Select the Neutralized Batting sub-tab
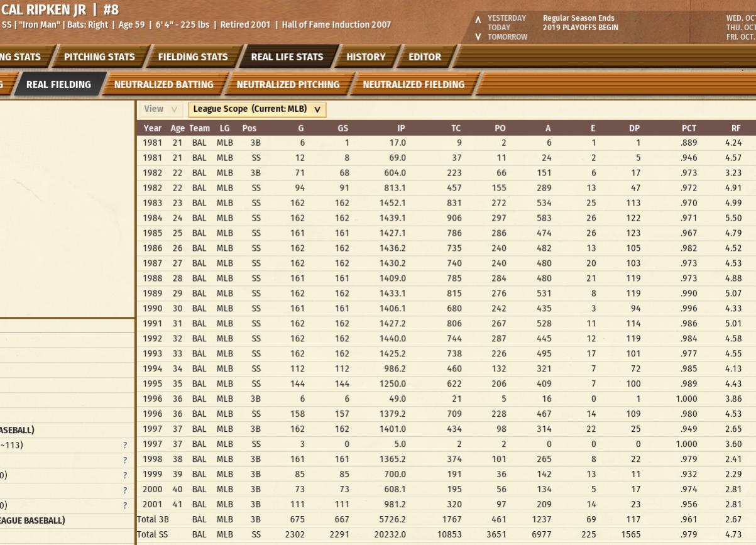Viewport: 756px width, 545px height. click(x=163, y=85)
